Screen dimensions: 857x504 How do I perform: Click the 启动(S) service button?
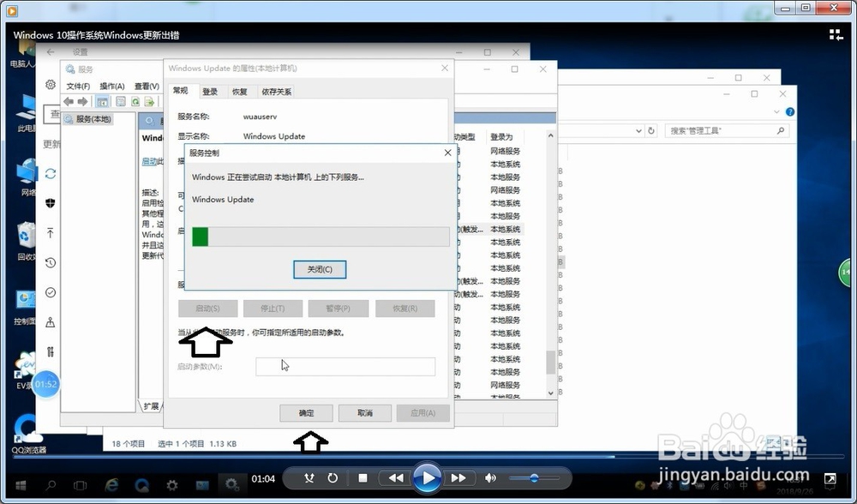tap(207, 309)
